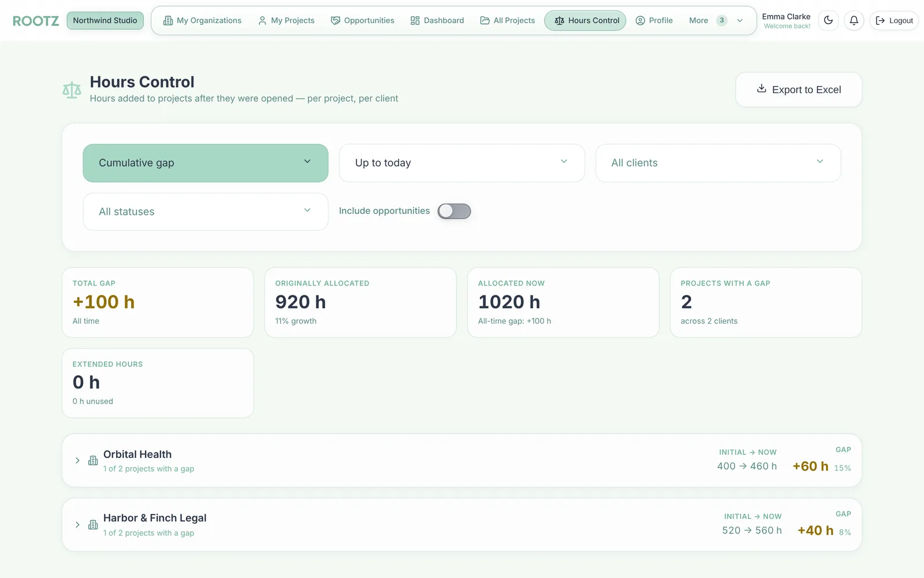Click the Harbor & Finch Legal client name
Screen dimensions: 924x578
click(155, 518)
